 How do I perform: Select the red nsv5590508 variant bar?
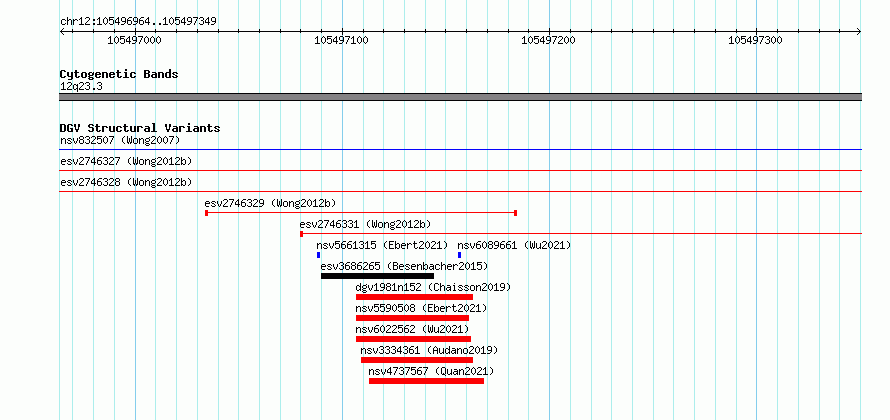[412, 318]
